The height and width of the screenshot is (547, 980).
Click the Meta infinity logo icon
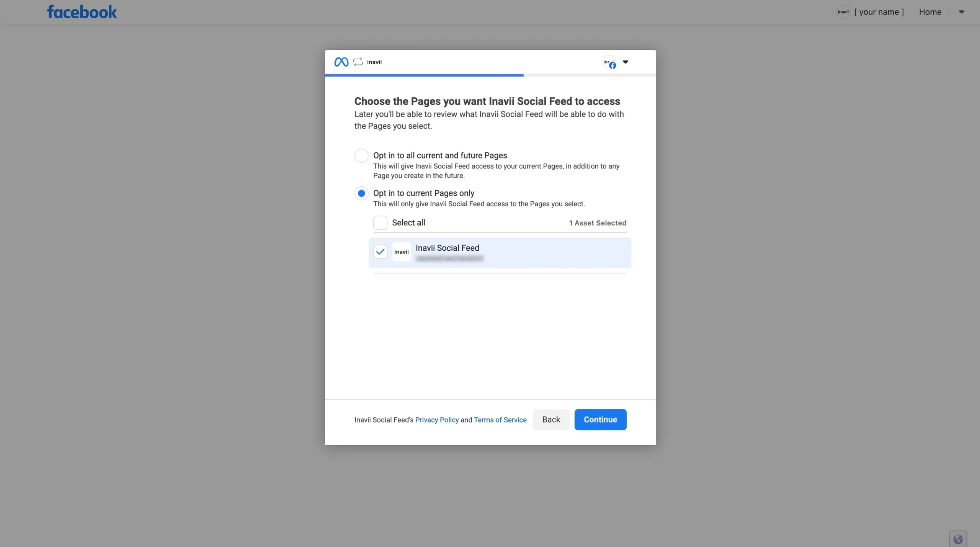tap(341, 62)
